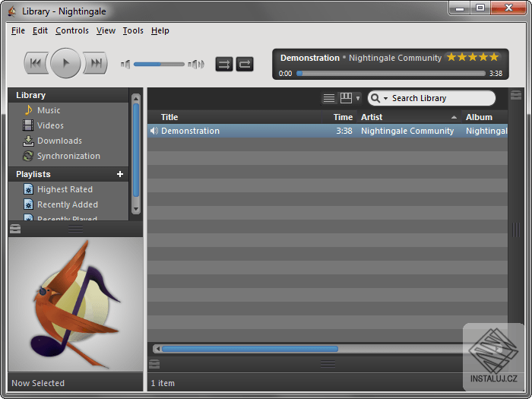
Task: Sort by the Title column
Action: [x=235, y=117]
